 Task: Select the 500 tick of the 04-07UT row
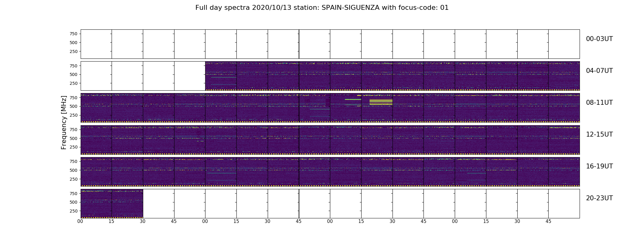click(74, 74)
